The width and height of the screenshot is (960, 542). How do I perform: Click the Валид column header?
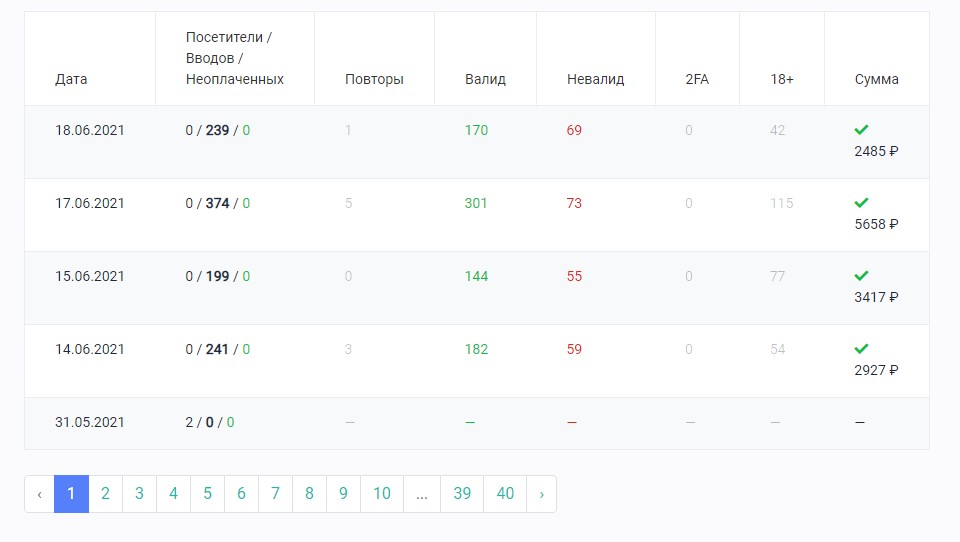click(x=485, y=80)
